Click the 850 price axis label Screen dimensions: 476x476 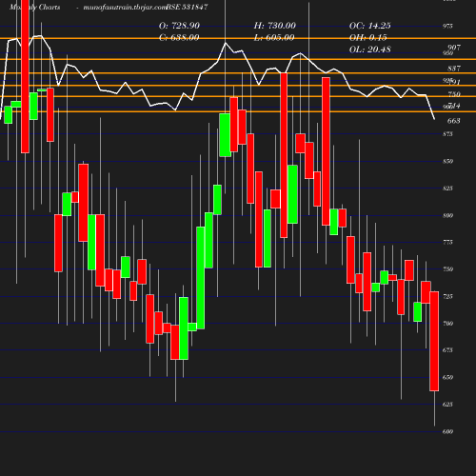click(x=447, y=161)
